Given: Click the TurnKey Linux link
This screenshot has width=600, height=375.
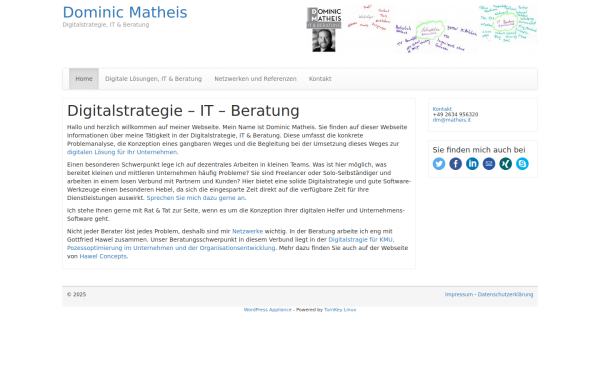Looking at the screenshot, I should tap(340, 310).
